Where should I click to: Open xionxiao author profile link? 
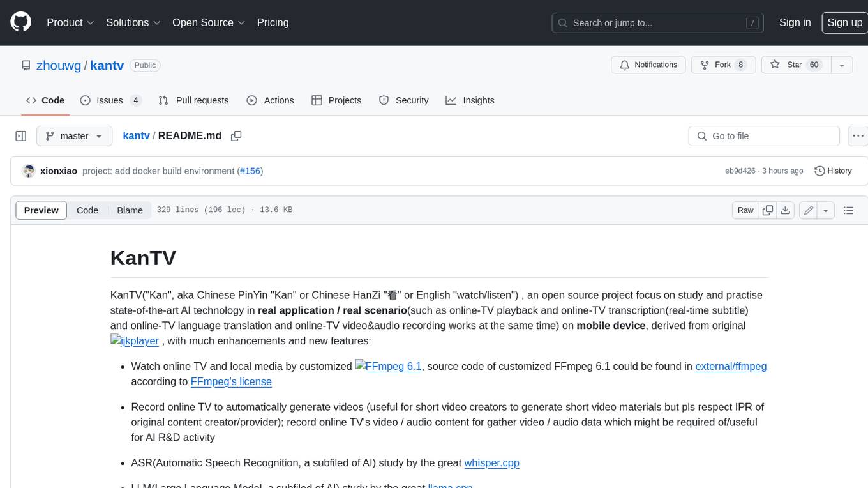[59, 171]
